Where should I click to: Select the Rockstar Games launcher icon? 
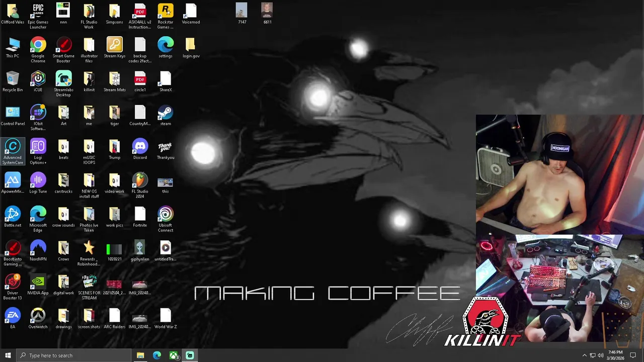click(166, 16)
